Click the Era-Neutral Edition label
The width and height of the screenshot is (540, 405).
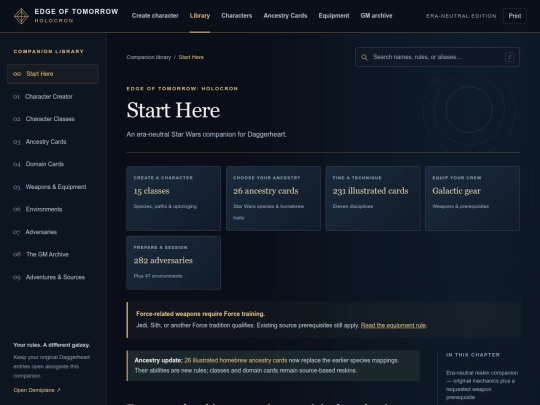[461, 16]
